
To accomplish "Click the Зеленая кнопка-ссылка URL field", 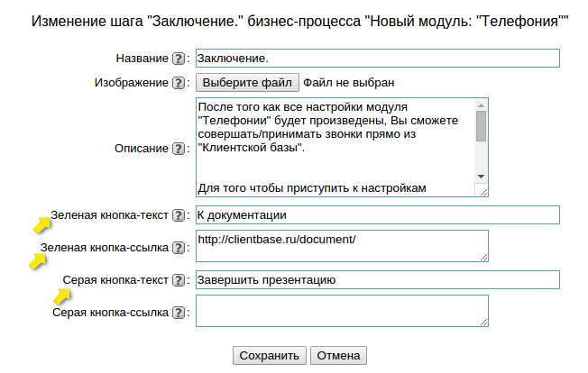I will point(341,246).
